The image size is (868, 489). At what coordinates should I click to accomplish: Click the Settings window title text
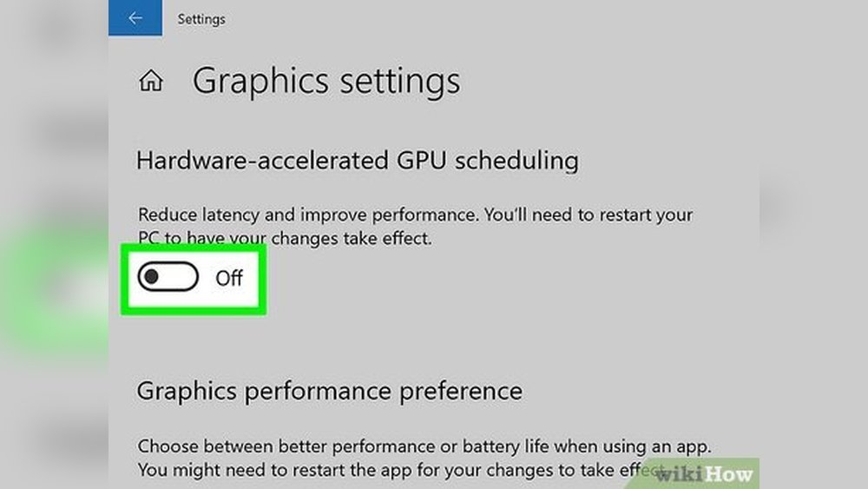point(201,18)
